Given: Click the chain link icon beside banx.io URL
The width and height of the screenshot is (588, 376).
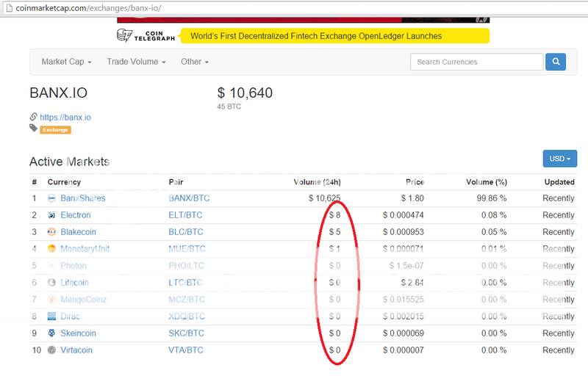Looking at the screenshot, I should click(33, 117).
